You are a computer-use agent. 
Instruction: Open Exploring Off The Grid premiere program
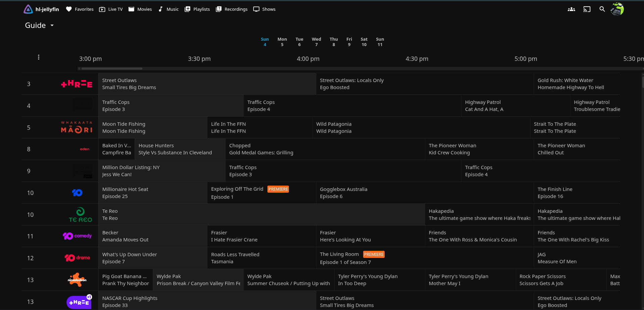point(261,193)
